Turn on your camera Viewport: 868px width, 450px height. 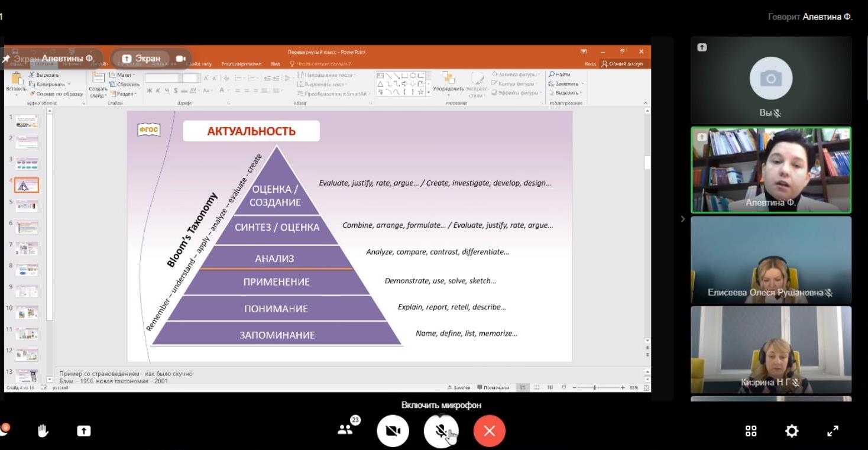393,431
